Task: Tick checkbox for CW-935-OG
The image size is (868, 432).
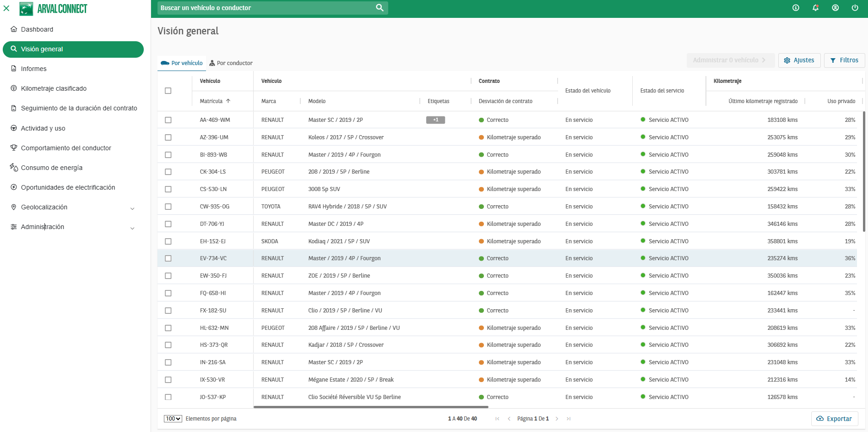Action: (x=168, y=207)
